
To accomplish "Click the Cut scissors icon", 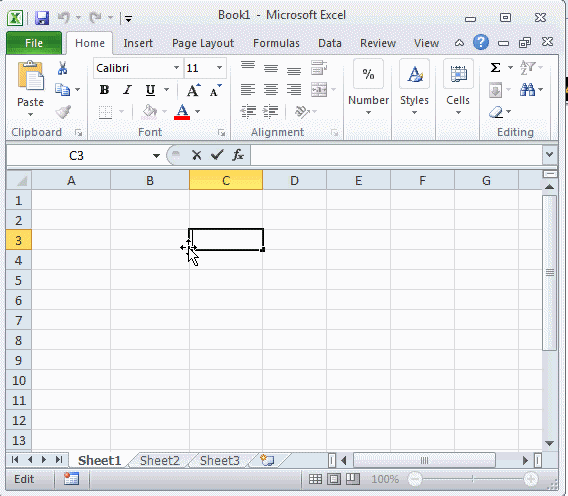I will pos(62,68).
